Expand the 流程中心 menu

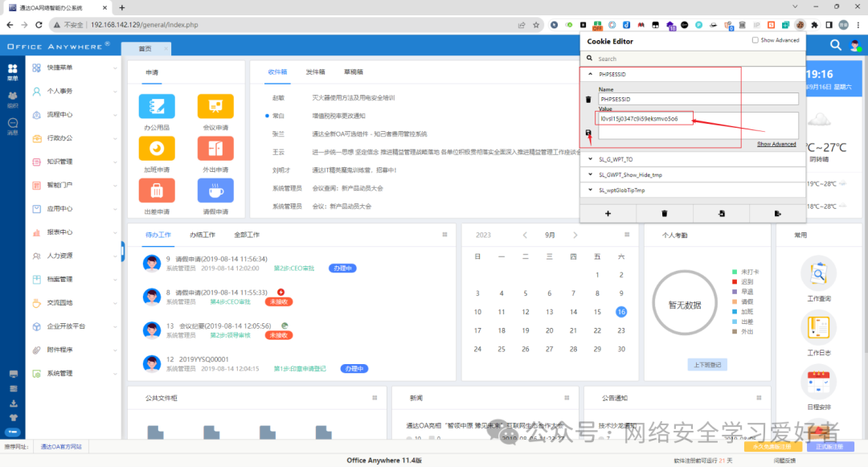[74, 114]
